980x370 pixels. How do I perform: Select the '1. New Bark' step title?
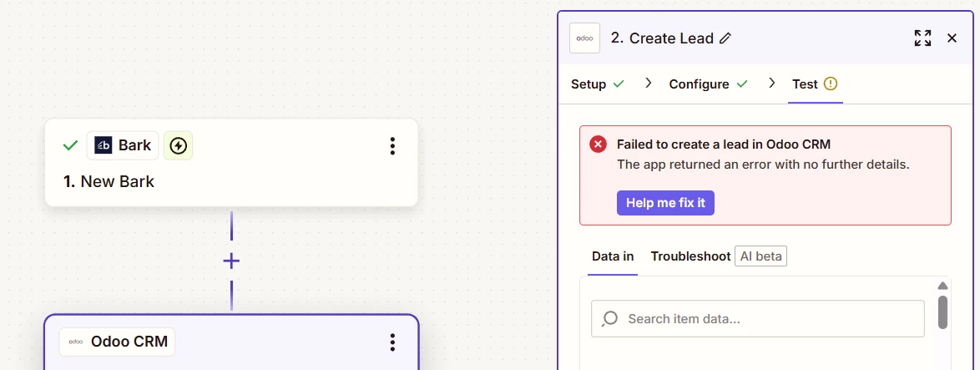tap(109, 182)
